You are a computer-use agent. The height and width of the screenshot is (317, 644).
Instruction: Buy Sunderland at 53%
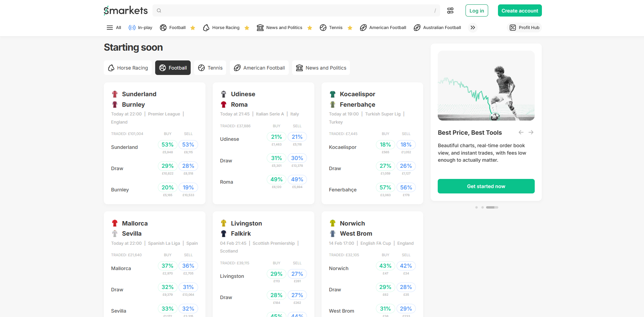(x=167, y=144)
